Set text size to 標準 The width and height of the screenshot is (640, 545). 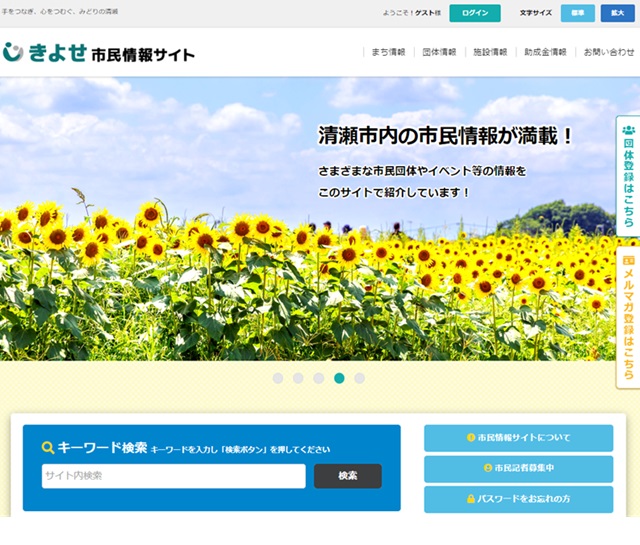pyautogui.click(x=577, y=13)
